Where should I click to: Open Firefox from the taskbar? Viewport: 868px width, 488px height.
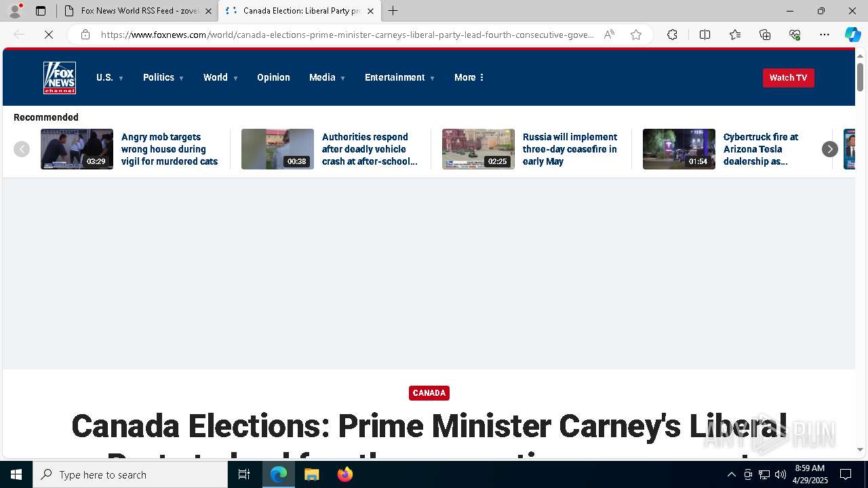click(344, 474)
